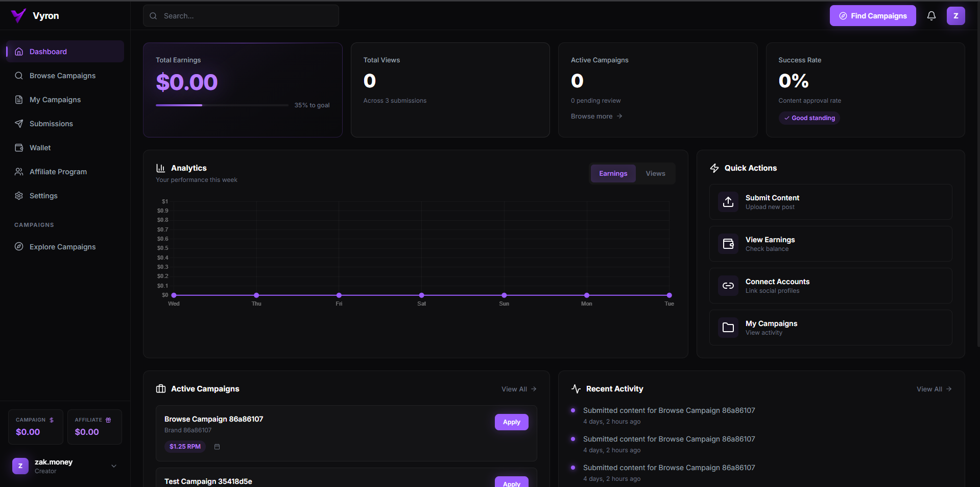Click the Submit Content upload icon
Viewport: 980px width, 487px height.
click(728, 202)
